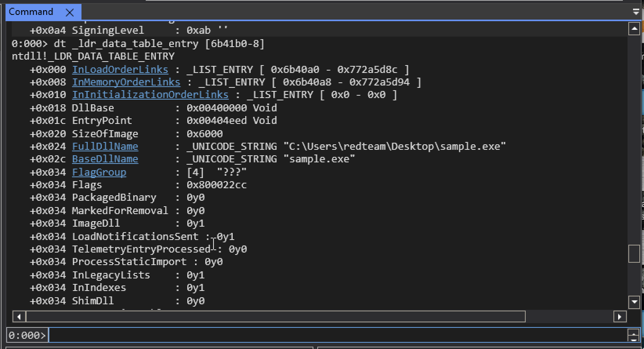Click the Flags value 0x800022cc
The height and width of the screenshot is (349, 644).
[217, 185]
